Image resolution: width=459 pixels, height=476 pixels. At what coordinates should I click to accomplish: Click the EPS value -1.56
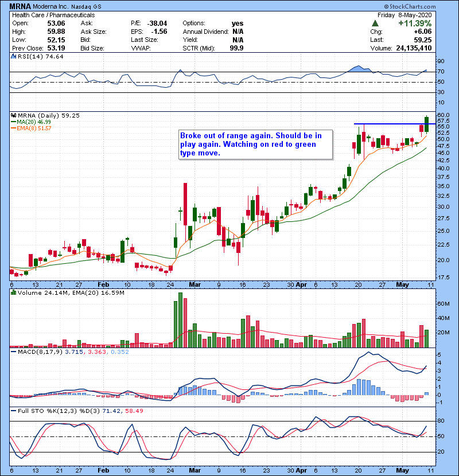(x=159, y=32)
